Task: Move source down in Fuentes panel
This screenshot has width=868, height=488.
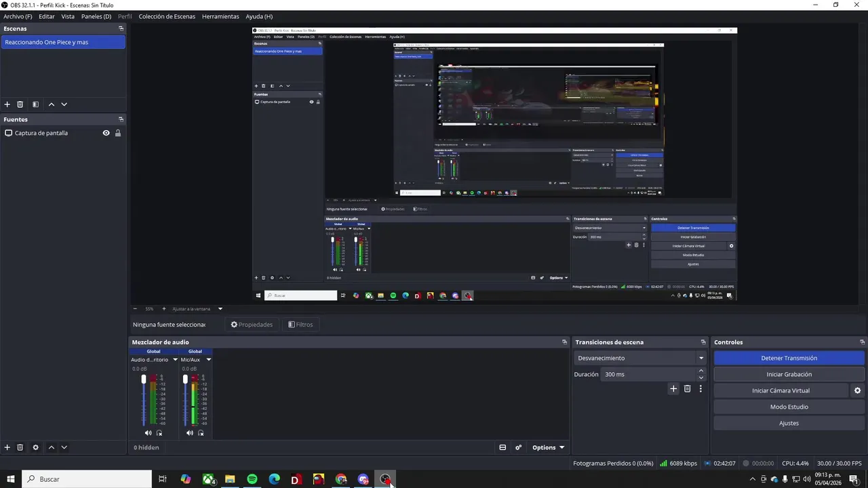Action: tap(64, 447)
